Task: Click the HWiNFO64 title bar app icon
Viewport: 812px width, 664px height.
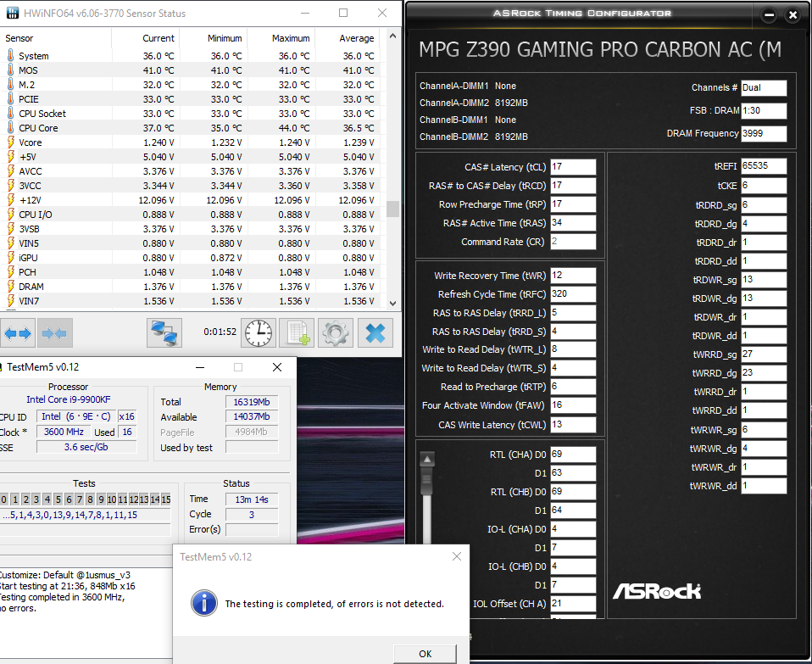Action: pyautogui.click(x=13, y=13)
